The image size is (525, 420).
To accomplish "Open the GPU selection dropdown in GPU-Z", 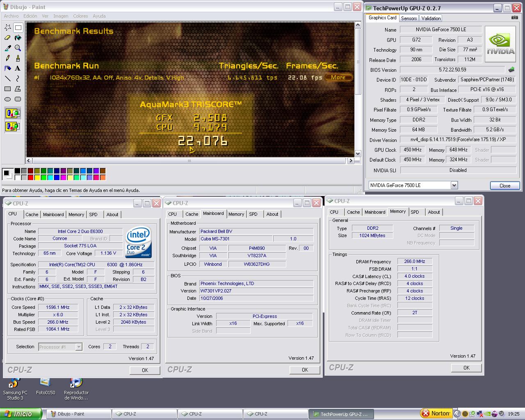I will (454, 185).
